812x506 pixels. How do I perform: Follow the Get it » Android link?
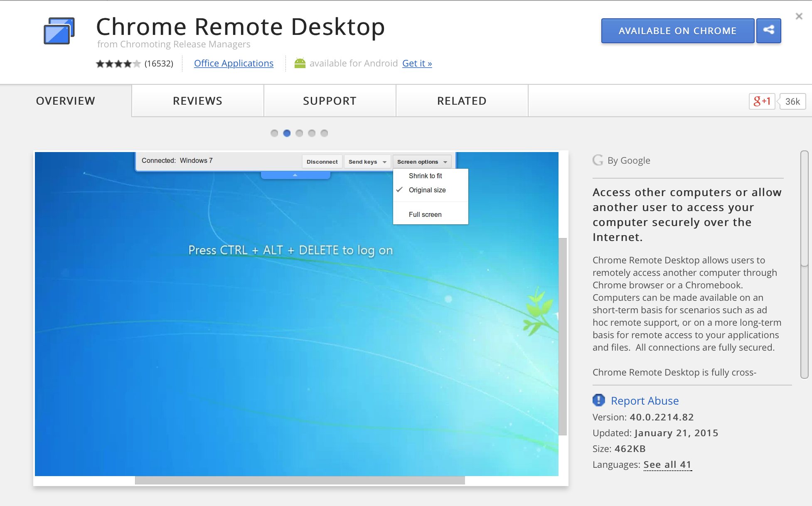(417, 63)
